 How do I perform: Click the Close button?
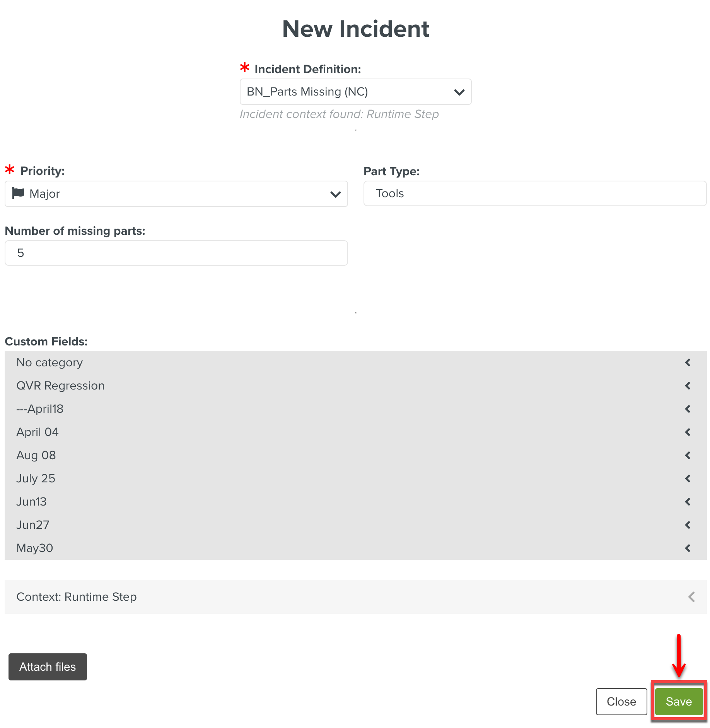[x=621, y=702]
